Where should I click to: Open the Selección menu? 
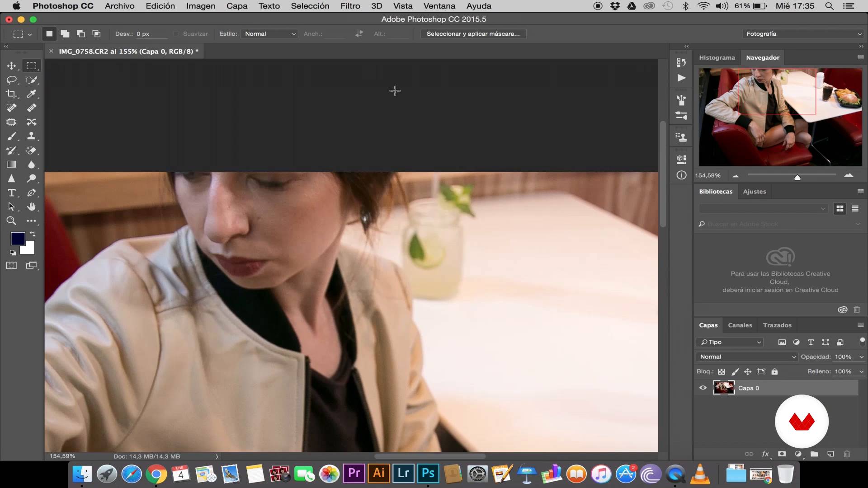click(310, 6)
